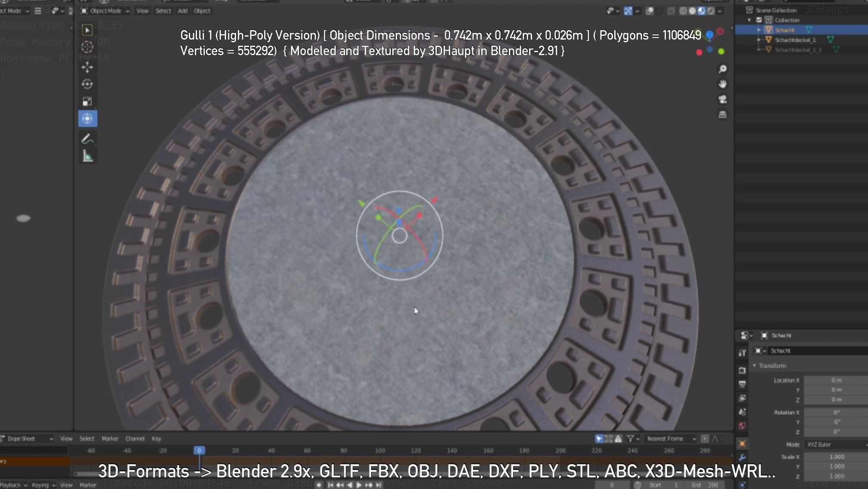Open the Nearest Frame snapping dropdown
This screenshot has width=868, height=489.
671,439
